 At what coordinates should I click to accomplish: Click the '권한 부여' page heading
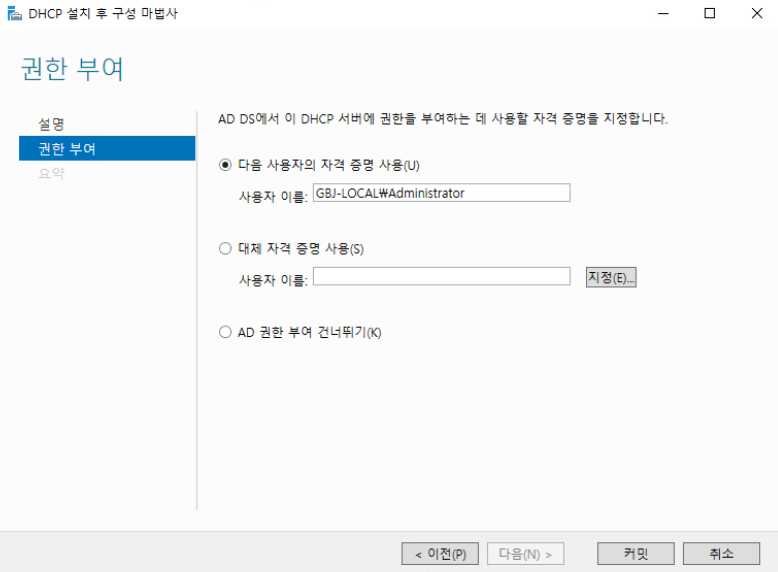coord(72,68)
